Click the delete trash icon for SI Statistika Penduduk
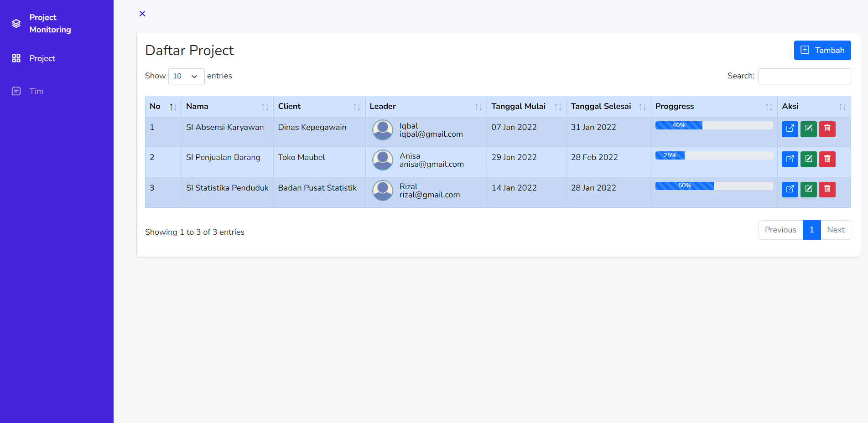868x423 pixels. pos(827,189)
